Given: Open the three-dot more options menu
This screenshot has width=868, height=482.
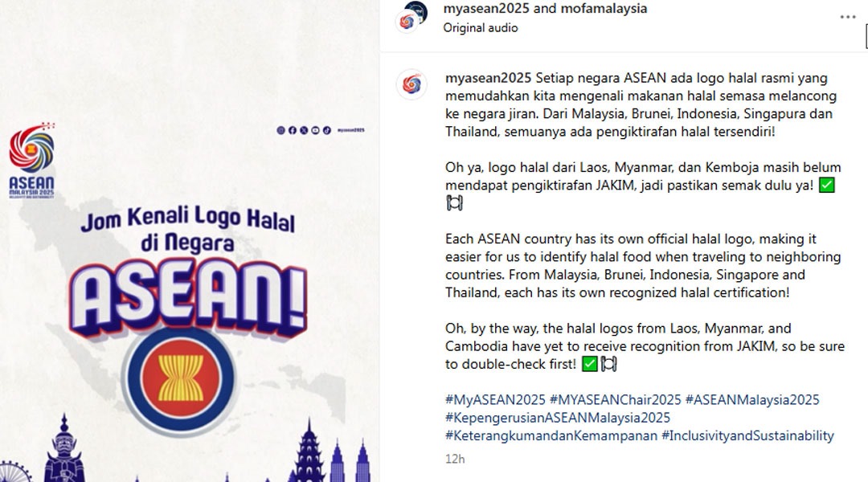Looking at the screenshot, I should (x=848, y=17).
